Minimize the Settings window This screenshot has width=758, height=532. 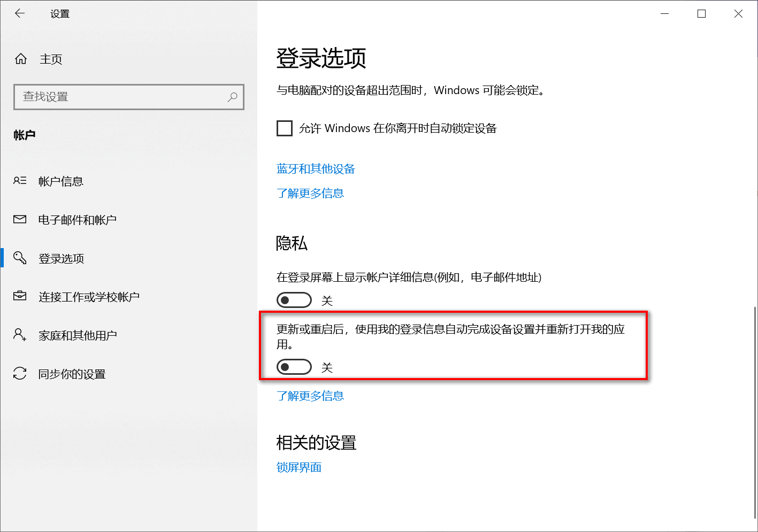point(665,13)
